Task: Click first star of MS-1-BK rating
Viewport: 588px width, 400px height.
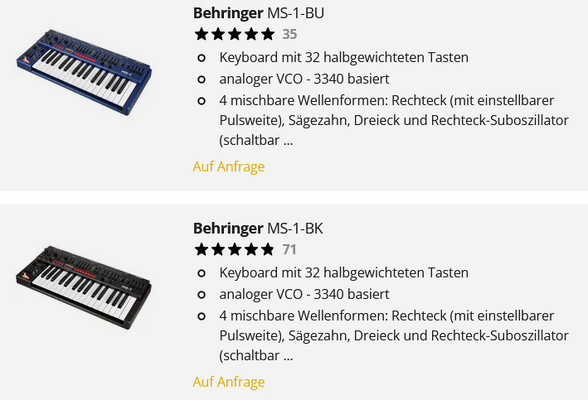Action: click(202, 249)
